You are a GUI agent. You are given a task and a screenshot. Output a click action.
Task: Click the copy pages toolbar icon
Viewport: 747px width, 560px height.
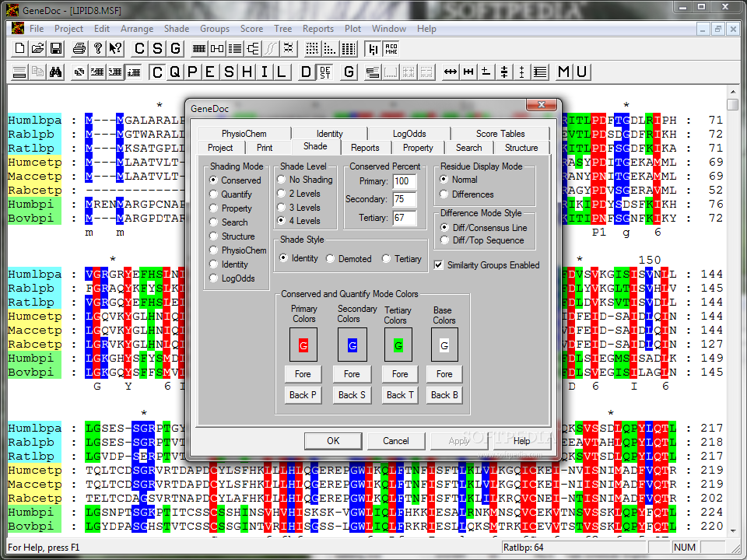[37, 72]
